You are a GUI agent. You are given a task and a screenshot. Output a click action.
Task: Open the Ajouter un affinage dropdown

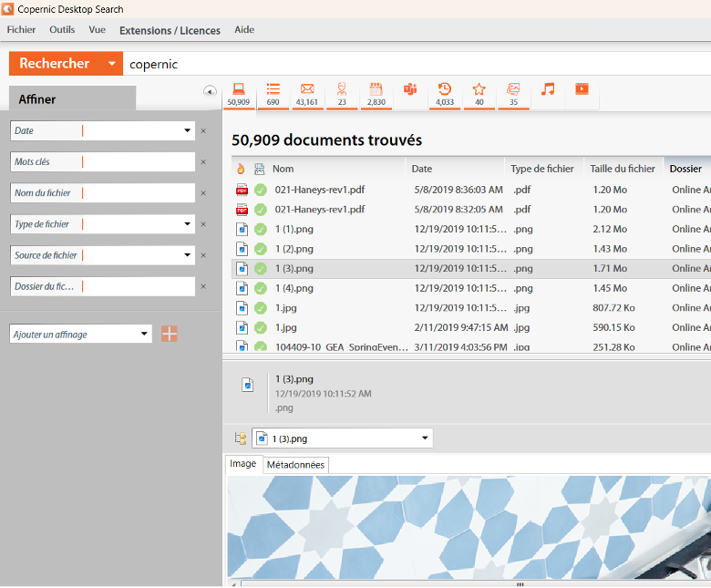[144, 334]
